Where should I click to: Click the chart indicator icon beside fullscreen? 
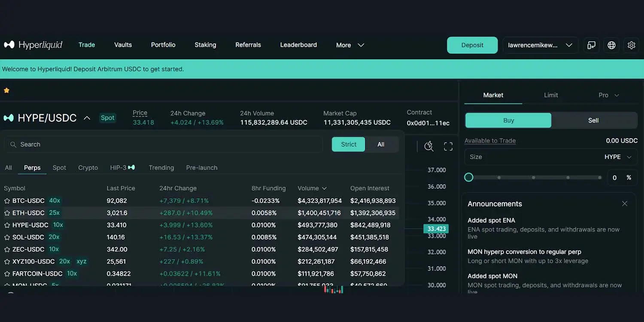pyautogui.click(x=428, y=146)
